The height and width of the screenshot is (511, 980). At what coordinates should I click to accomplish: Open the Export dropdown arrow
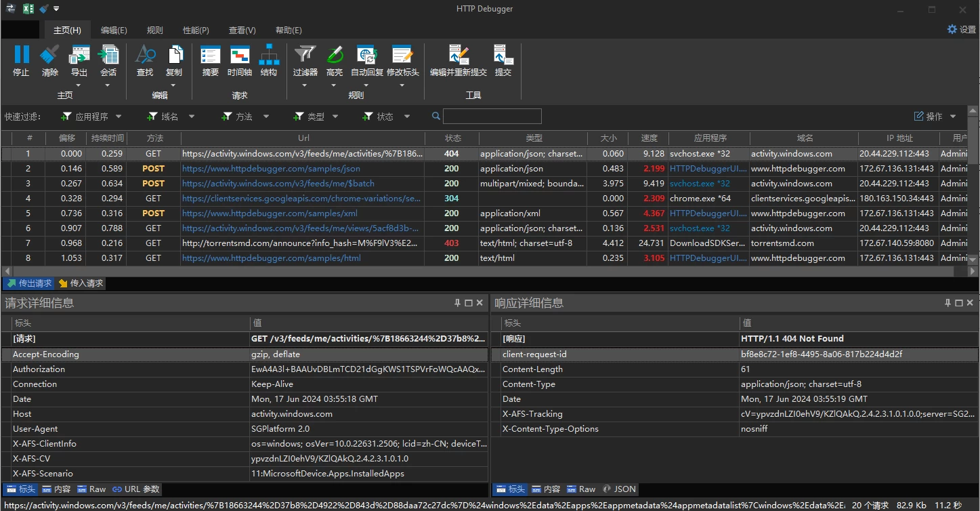[x=79, y=85]
